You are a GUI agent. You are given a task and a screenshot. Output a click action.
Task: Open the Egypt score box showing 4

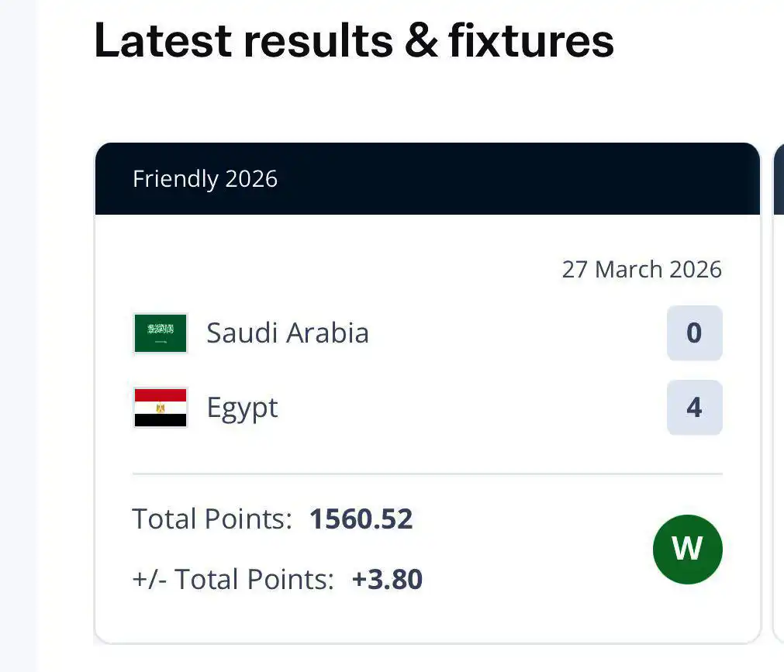tap(694, 408)
